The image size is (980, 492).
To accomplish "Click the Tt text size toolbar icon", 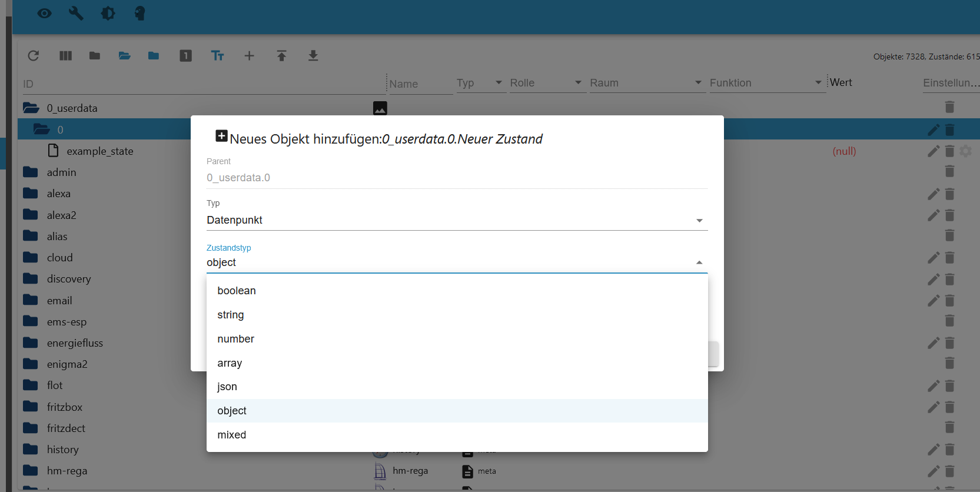I will point(217,55).
